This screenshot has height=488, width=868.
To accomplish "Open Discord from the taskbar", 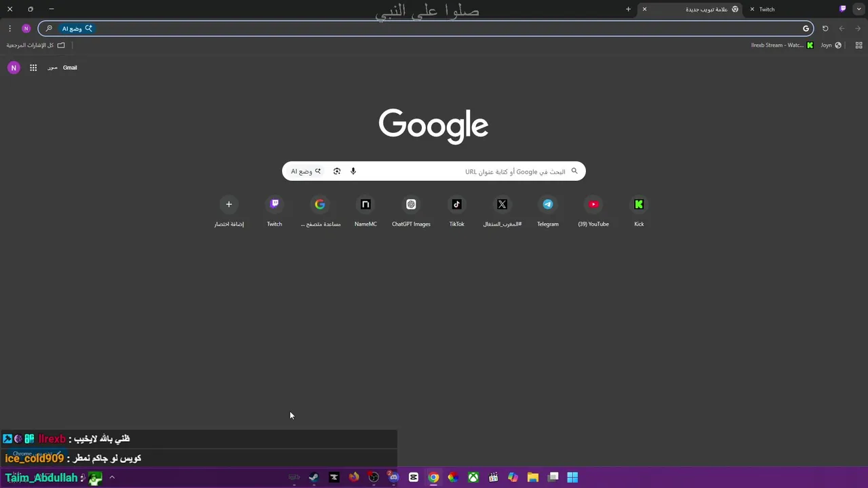I will (393, 477).
